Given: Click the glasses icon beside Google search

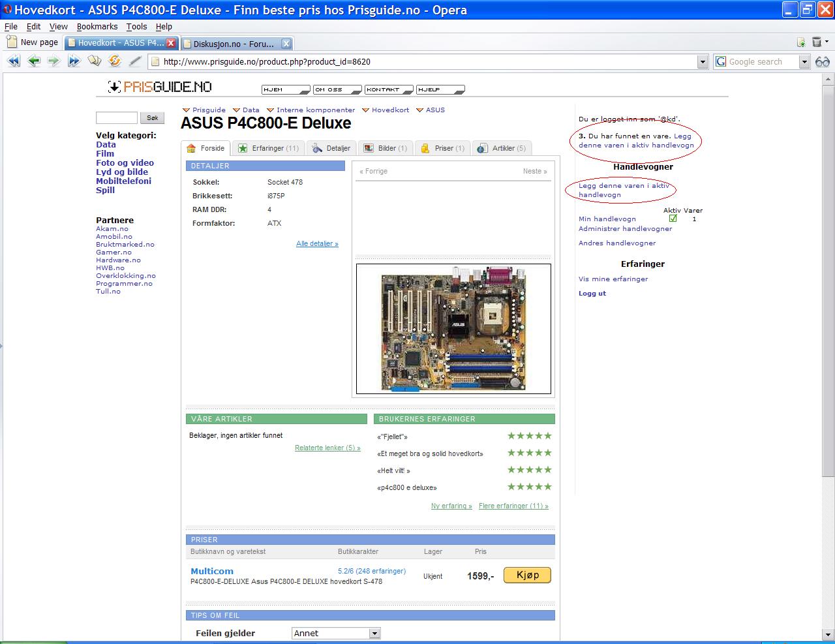Looking at the screenshot, I should [823, 62].
